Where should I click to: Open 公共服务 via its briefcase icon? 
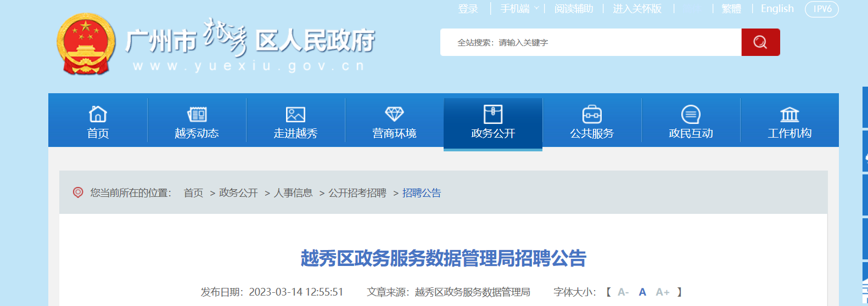click(x=592, y=114)
